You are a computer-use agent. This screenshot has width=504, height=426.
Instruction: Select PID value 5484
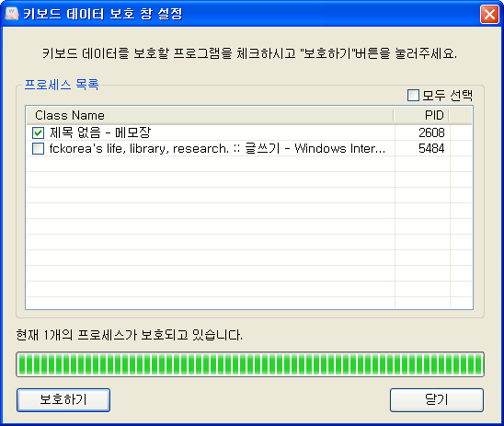point(431,148)
